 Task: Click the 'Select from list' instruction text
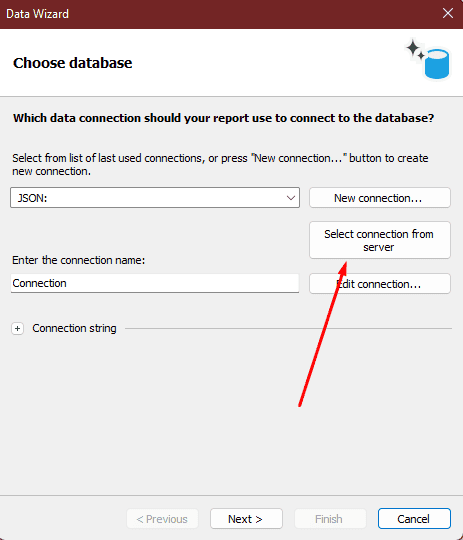pos(220,165)
